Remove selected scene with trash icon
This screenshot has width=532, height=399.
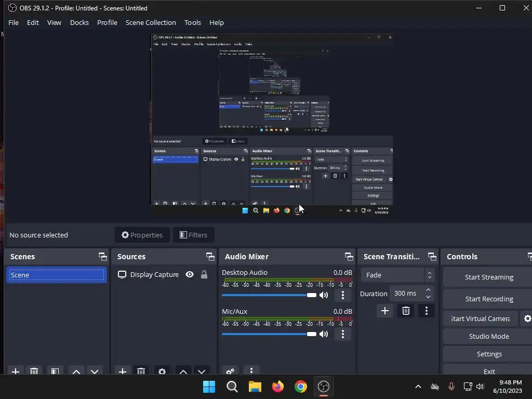click(x=34, y=371)
